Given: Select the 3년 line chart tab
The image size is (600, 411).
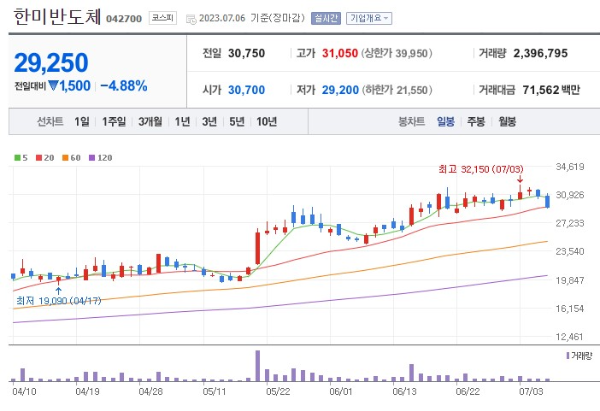Looking at the screenshot, I should [x=209, y=122].
